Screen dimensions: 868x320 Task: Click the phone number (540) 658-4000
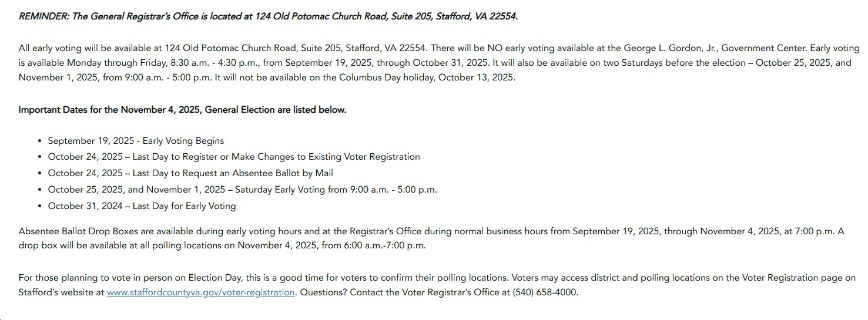pyautogui.click(x=545, y=292)
